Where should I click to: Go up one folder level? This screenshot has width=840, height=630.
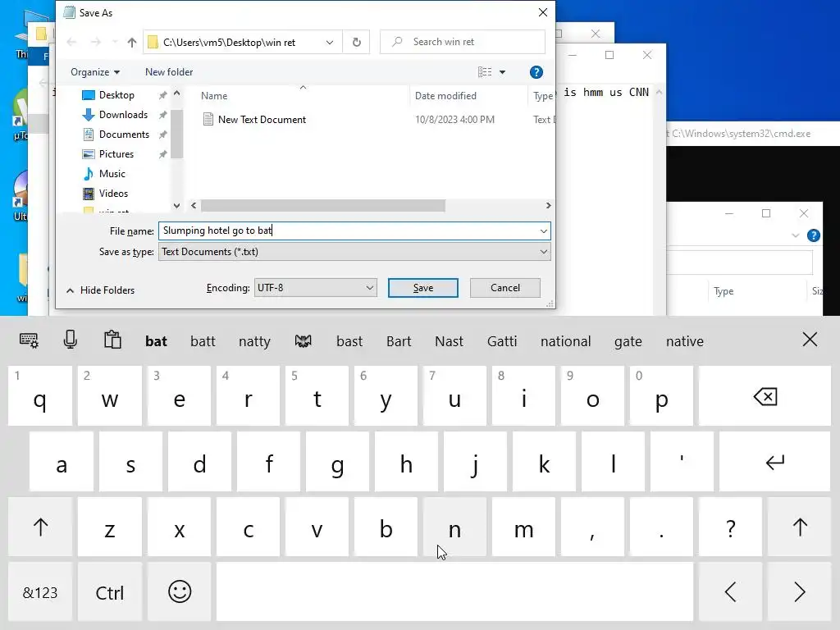click(132, 43)
